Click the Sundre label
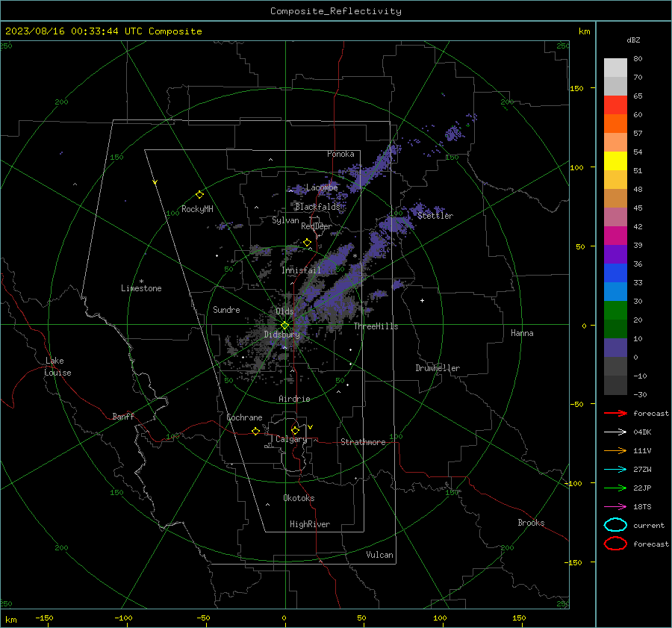This screenshot has width=672, height=628. [x=226, y=309]
